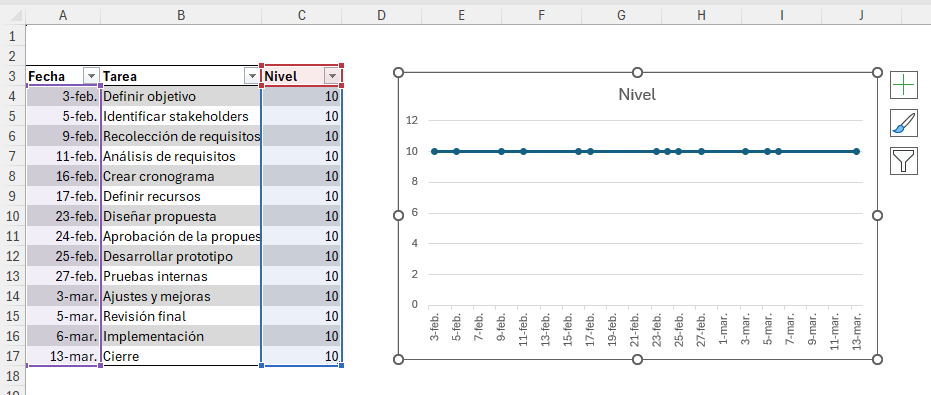This screenshot has width=931, height=395.
Task: Select row 3 header
Action: click(12, 76)
